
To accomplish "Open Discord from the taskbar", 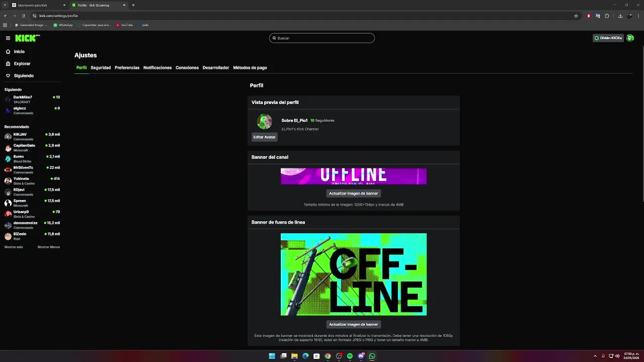I will 361,356.
